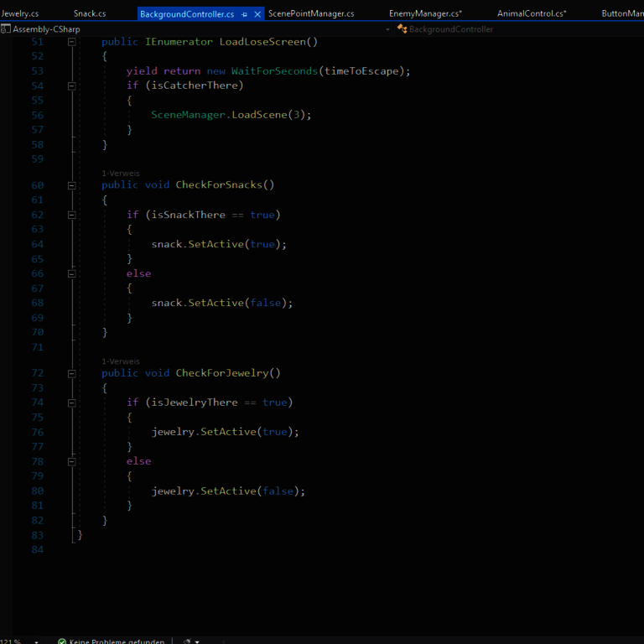The height and width of the screenshot is (644, 644).
Task: Collapse the isCatcherThere if block
Action: click(71, 86)
